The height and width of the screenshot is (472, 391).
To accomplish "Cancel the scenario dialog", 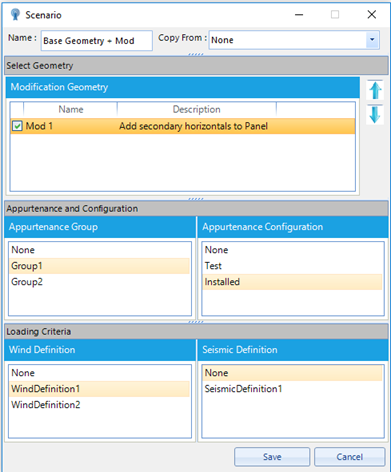I will (x=350, y=457).
